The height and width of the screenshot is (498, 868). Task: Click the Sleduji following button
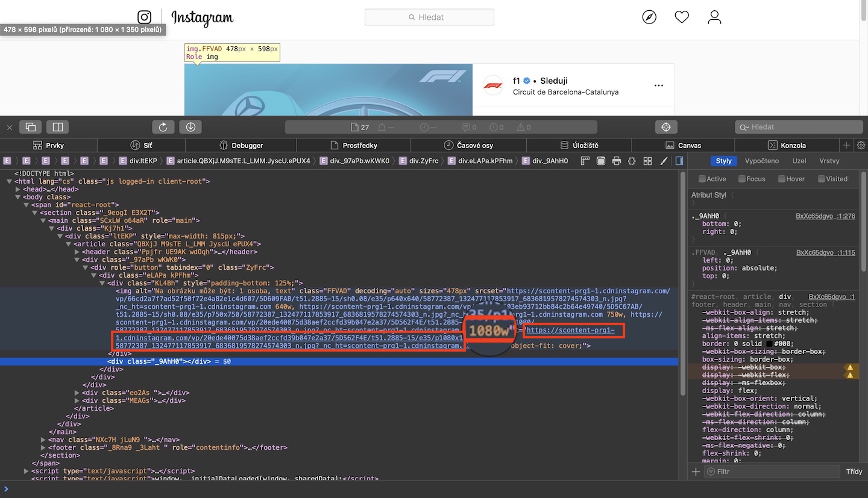pyautogui.click(x=553, y=81)
